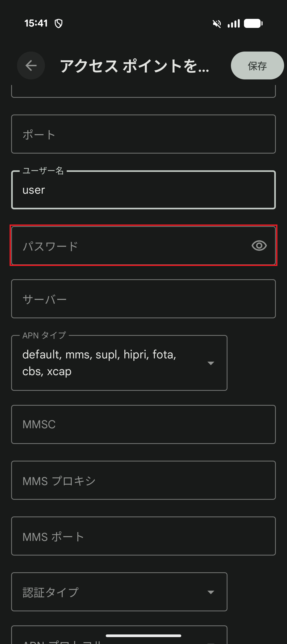Tap the clock showing 15:41
Viewport: 287px width, 644px height.
(x=36, y=23)
